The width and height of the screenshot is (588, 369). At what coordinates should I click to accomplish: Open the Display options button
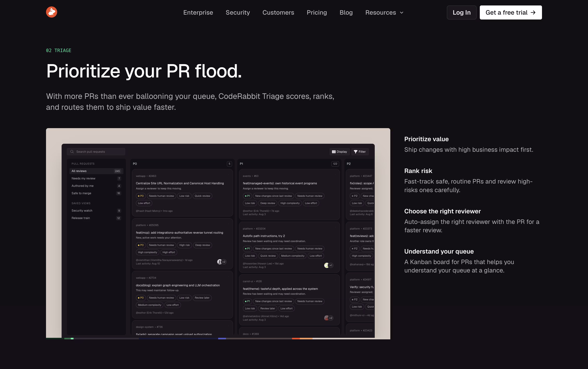pos(339,152)
